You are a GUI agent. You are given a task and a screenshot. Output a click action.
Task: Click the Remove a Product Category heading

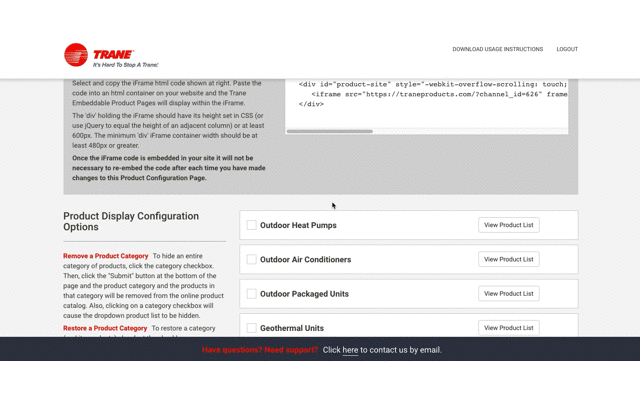pyautogui.click(x=105, y=256)
